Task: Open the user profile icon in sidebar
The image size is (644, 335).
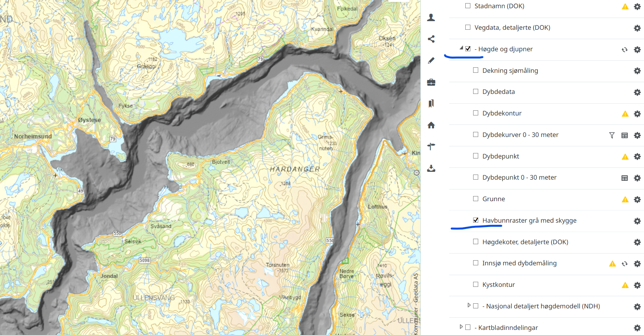Action: point(431,18)
